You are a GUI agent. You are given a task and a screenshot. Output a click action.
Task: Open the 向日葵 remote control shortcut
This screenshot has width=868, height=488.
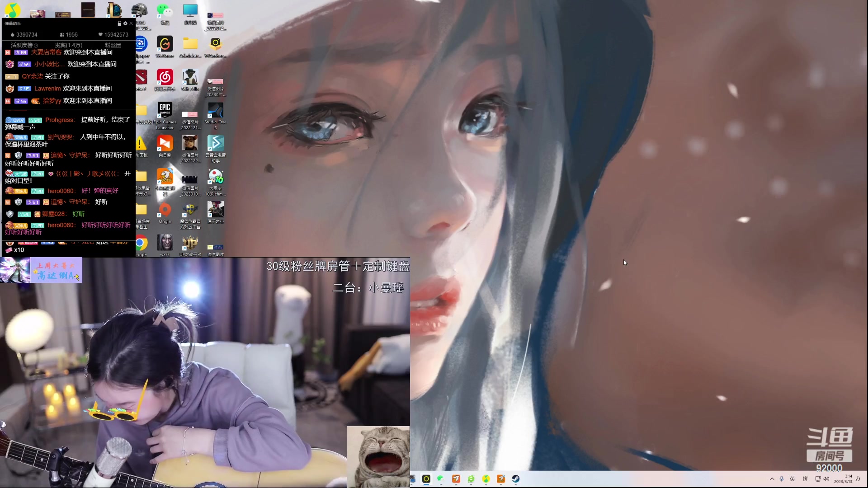pyautogui.click(x=165, y=146)
